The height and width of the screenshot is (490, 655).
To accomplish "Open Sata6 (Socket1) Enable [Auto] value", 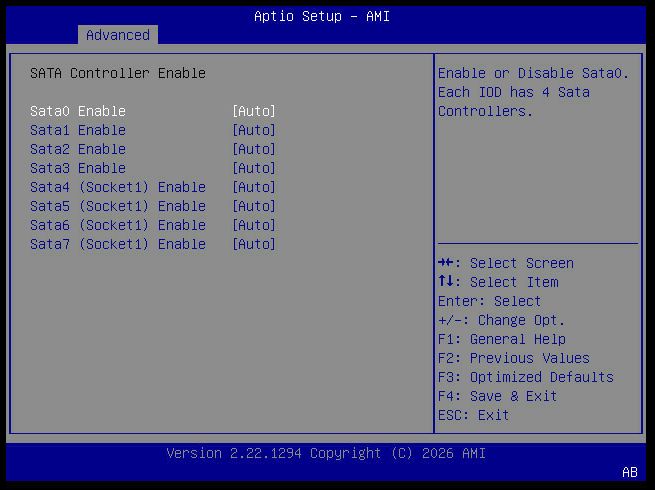I will coord(254,225).
